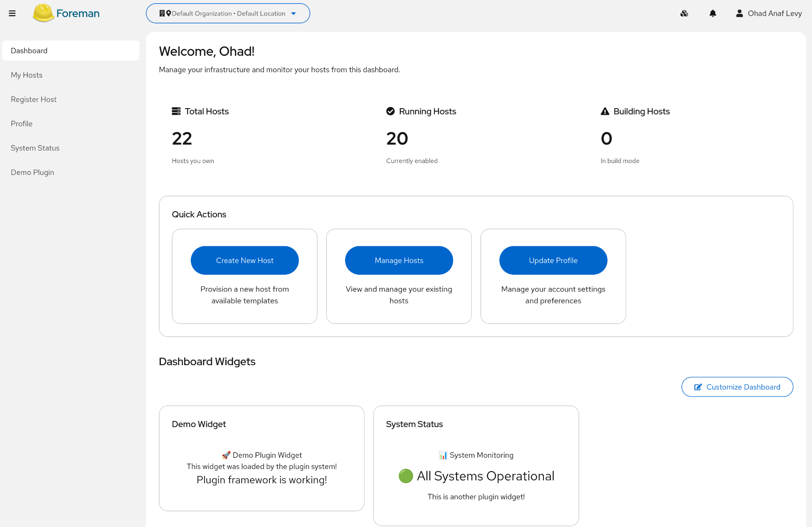812x527 pixels.
Task: Click Customize Dashboard button
Action: tap(737, 387)
